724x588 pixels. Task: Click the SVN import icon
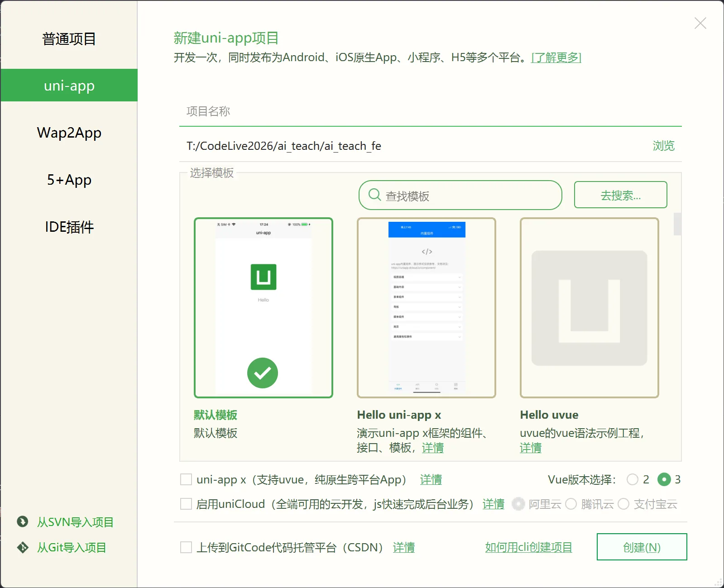[23, 522]
